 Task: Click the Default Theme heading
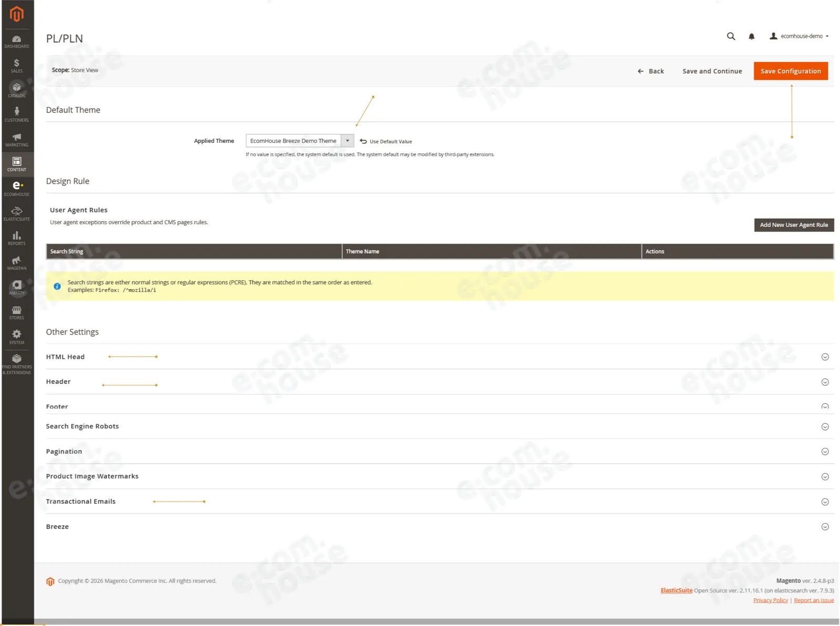click(x=73, y=110)
